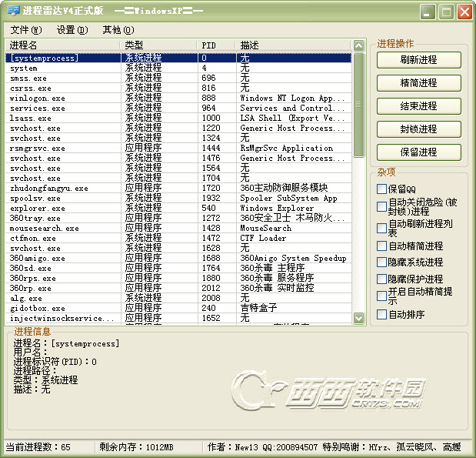Viewport: 476px width, 458px height.
Task: Click the 结束进程 button
Action: 418,106
